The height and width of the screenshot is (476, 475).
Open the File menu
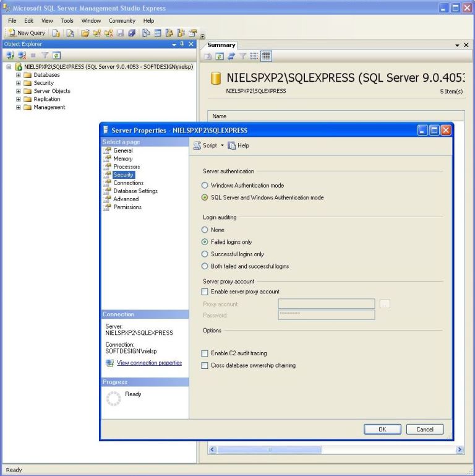(x=12, y=20)
